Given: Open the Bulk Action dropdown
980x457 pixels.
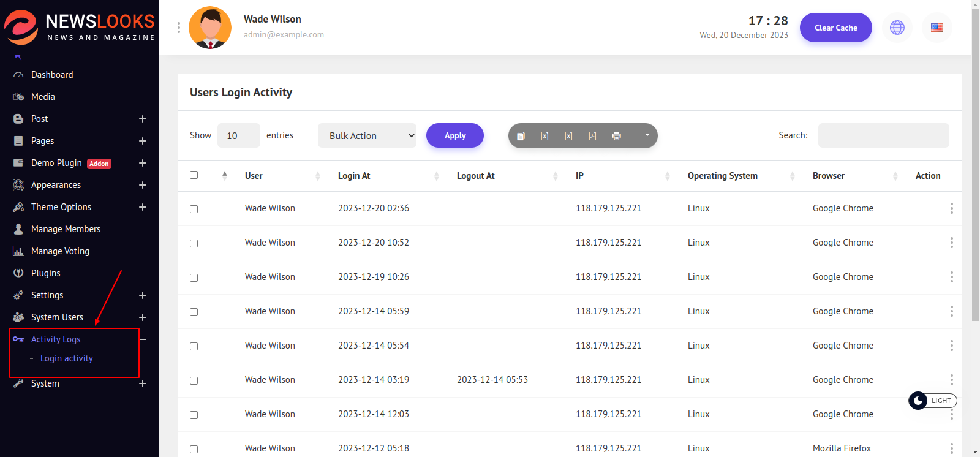Looking at the screenshot, I should (367, 135).
